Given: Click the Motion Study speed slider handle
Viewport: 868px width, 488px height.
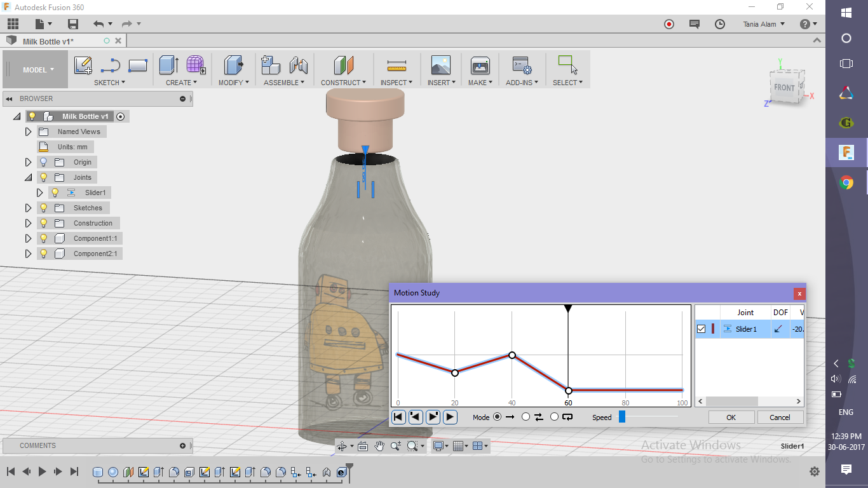Looking at the screenshot, I should tap(622, 417).
